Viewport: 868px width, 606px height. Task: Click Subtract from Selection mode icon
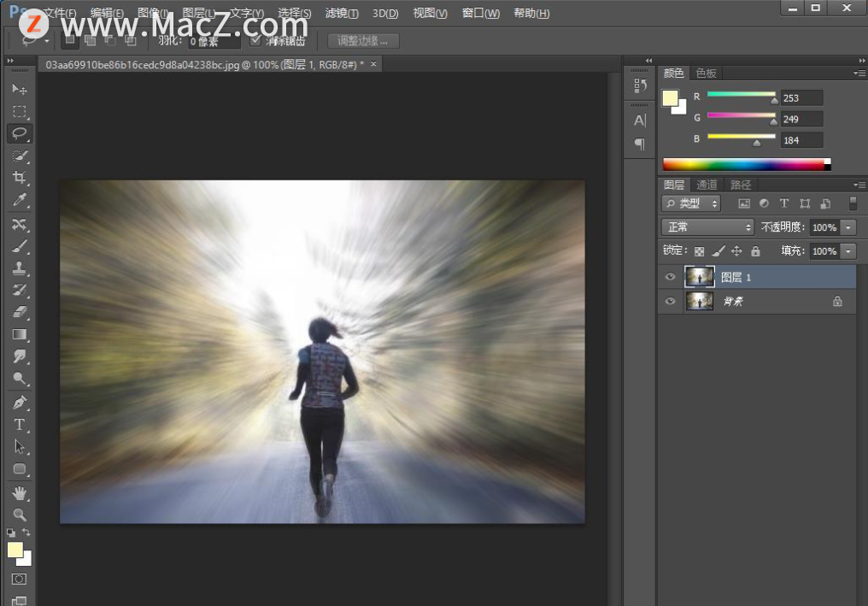click(x=110, y=40)
